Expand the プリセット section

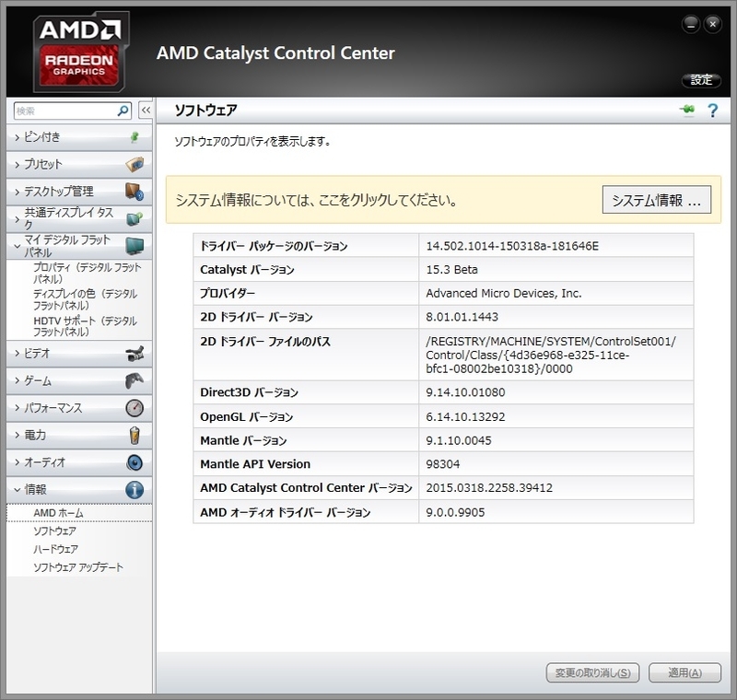[x=79, y=165]
